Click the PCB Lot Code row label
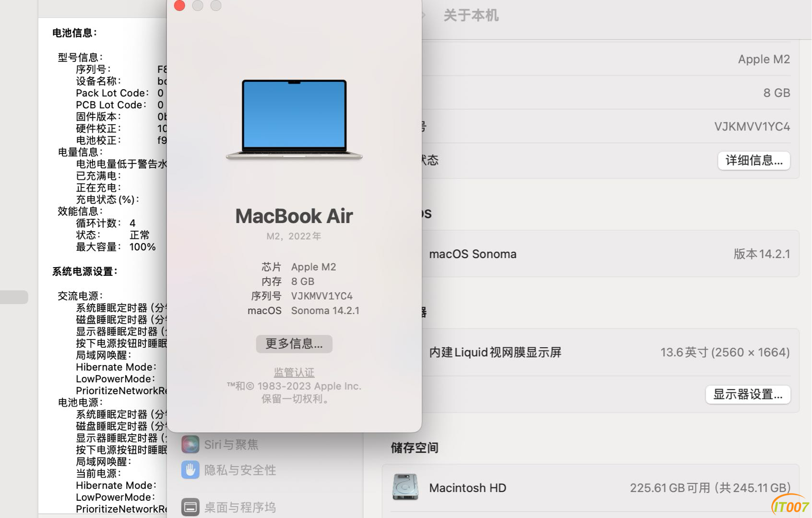 point(111,105)
